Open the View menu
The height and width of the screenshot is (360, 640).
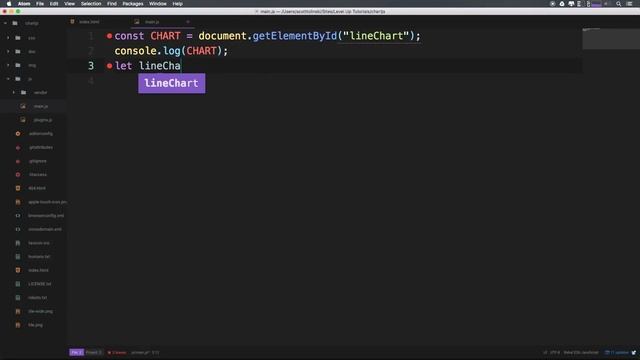click(69, 4)
